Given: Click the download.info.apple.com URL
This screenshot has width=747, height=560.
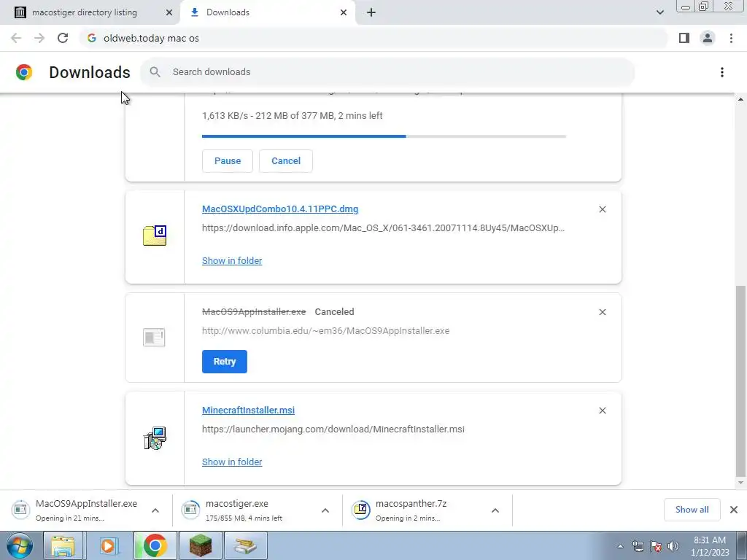Looking at the screenshot, I should [384, 227].
